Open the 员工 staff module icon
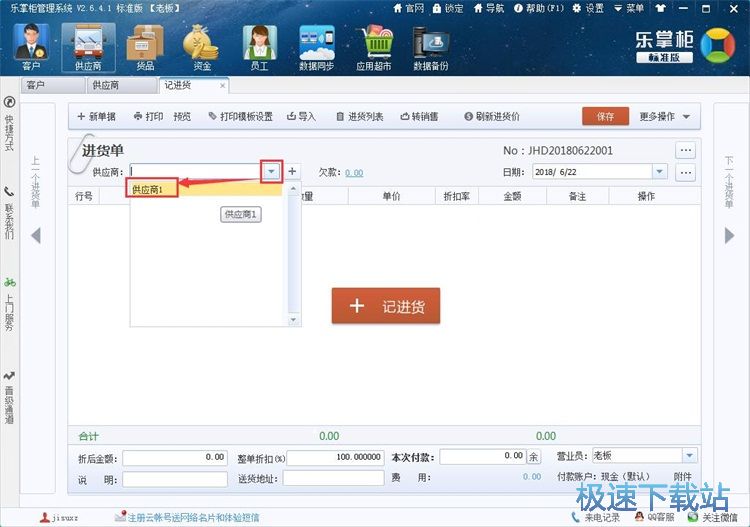The height and width of the screenshot is (527, 750). point(259,47)
